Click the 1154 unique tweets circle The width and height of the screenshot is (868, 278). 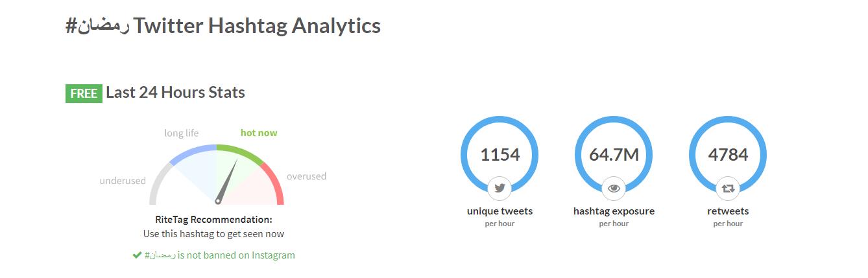(500, 155)
